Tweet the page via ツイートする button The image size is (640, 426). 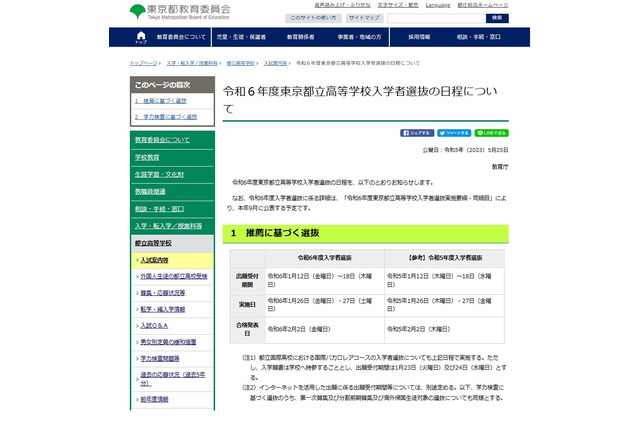point(454,133)
